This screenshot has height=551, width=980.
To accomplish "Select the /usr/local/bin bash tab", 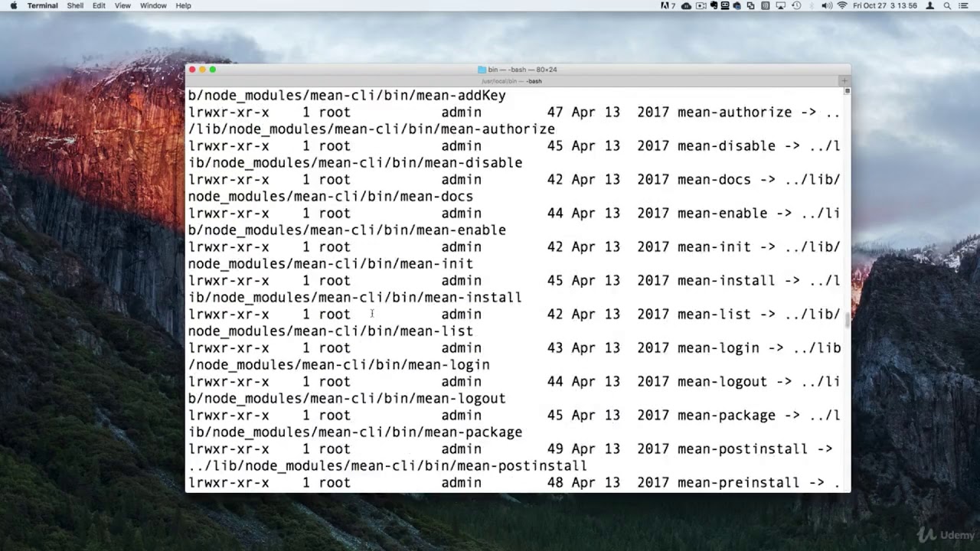I will (511, 81).
